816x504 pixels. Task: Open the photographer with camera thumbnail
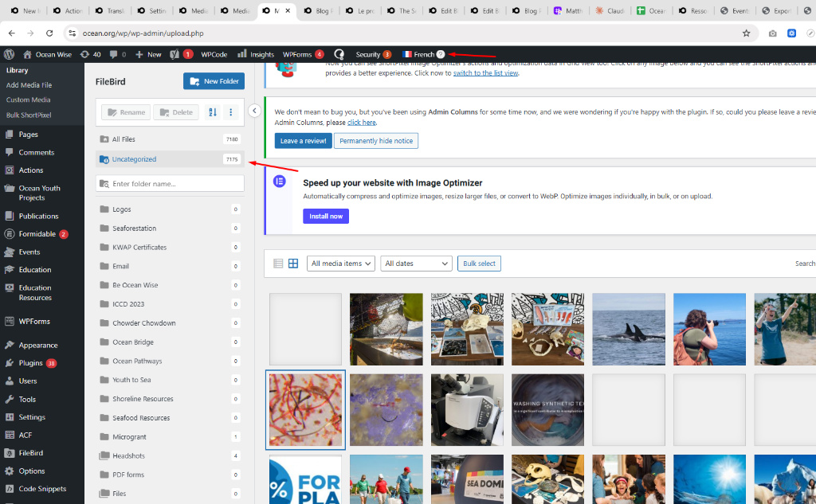709,330
